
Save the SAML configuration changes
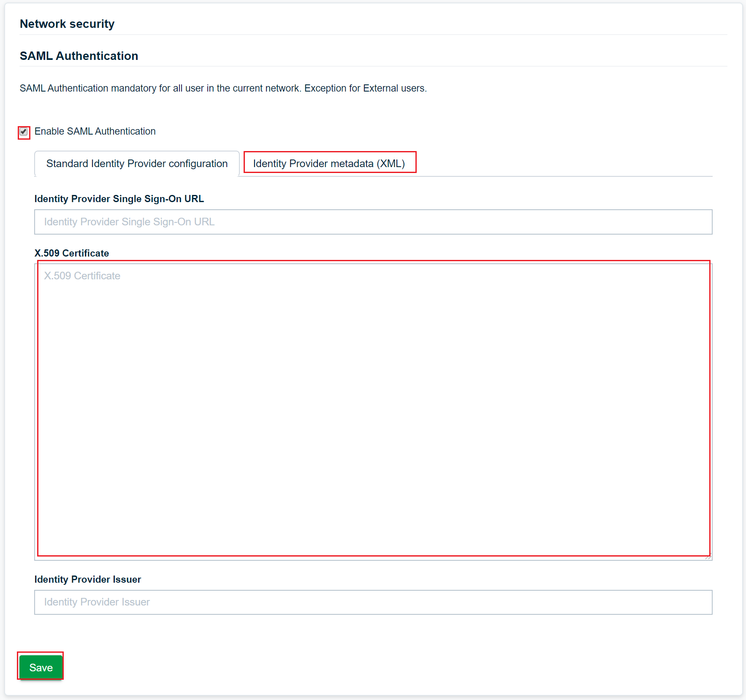tap(40, 667)
